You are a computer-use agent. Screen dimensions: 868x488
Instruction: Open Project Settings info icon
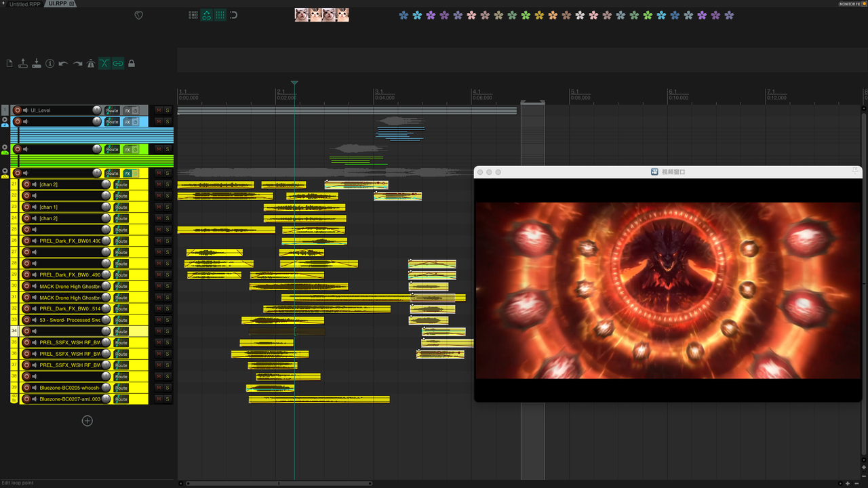click(50, 64)
